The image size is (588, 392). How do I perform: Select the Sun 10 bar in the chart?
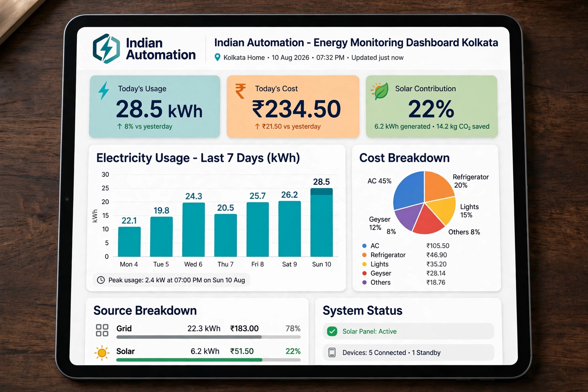(x=322, y=222)
